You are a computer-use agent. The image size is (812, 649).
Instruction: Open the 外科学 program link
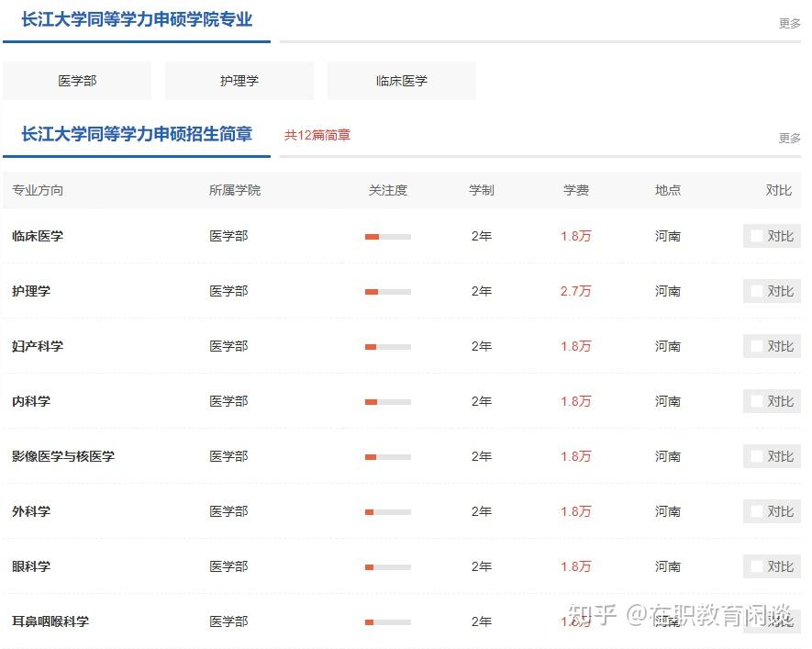point(31,511)
